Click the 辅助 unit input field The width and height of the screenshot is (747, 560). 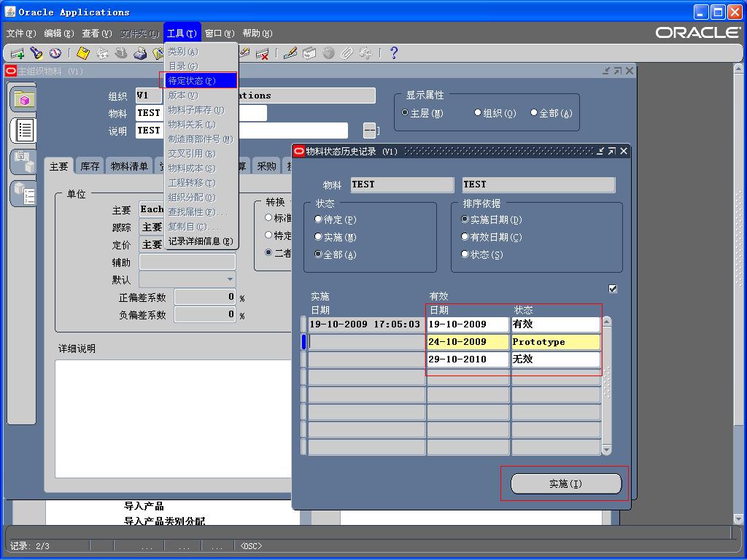click(x=187, y=262)
